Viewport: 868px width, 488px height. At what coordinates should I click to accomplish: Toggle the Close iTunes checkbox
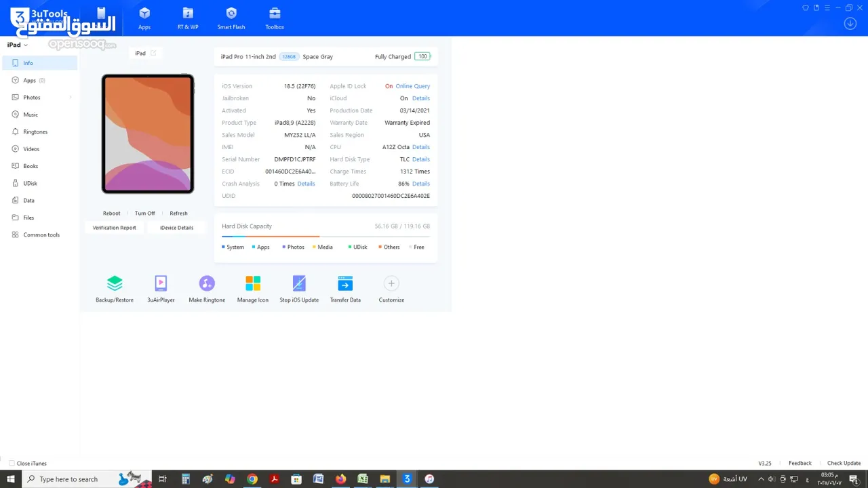point(12,464)
